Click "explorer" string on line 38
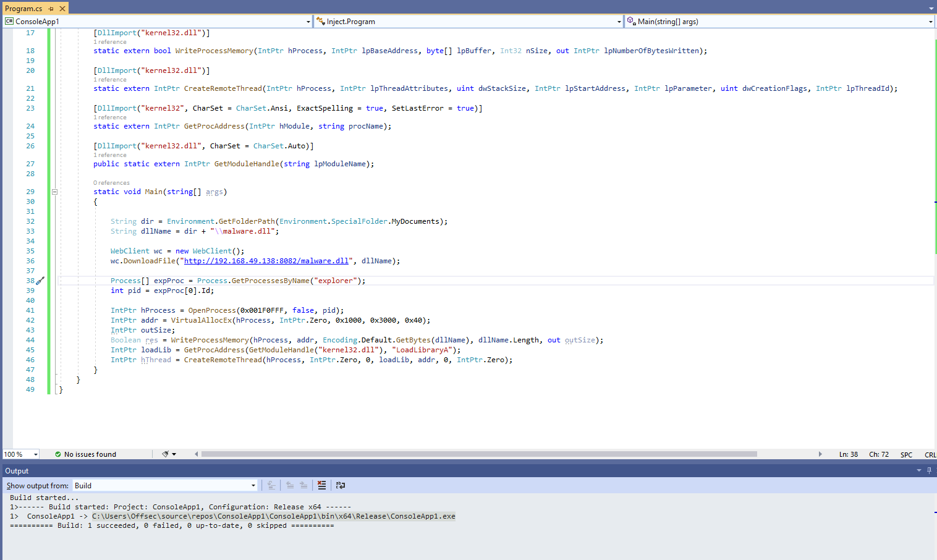 pos(336,281)
